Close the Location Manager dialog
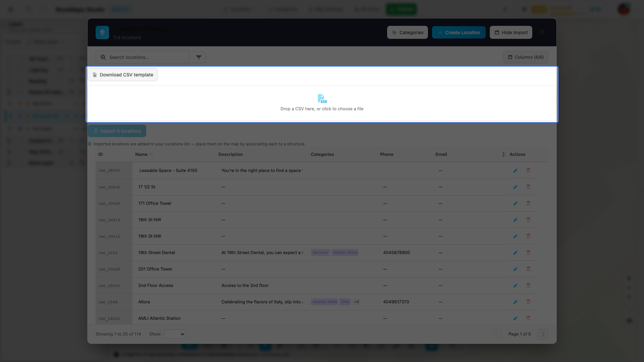644x362 pixels. click(542, 32)
